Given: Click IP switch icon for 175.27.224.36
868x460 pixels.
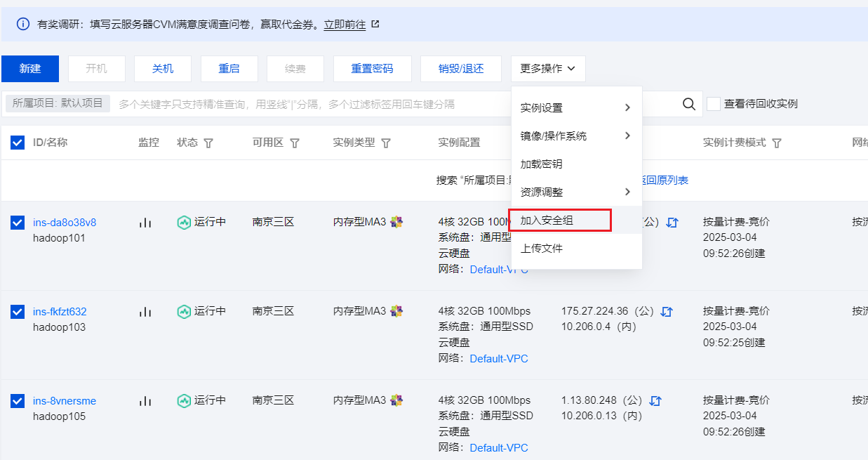Looking at the screenshot, I should pyautogui.click(x=667, y=312).
